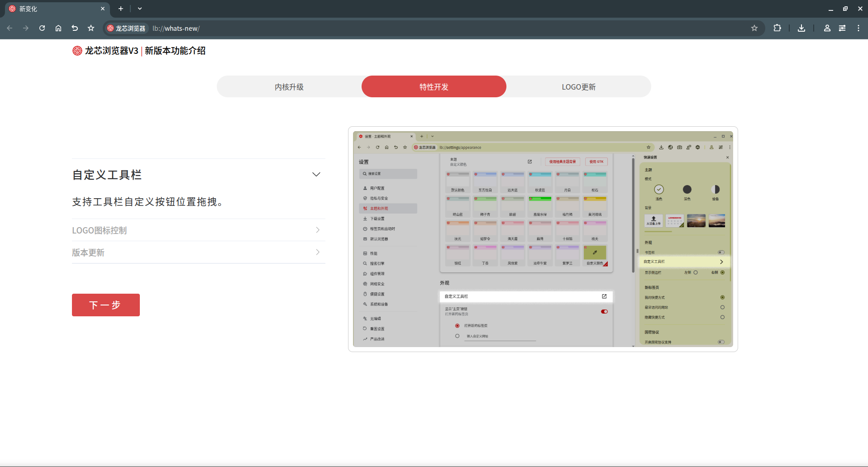Image resolution: width=868 pixels, height=467 pixels.
Task: Open the tab list dropdown arrow
Action: [x=140, y=9]
